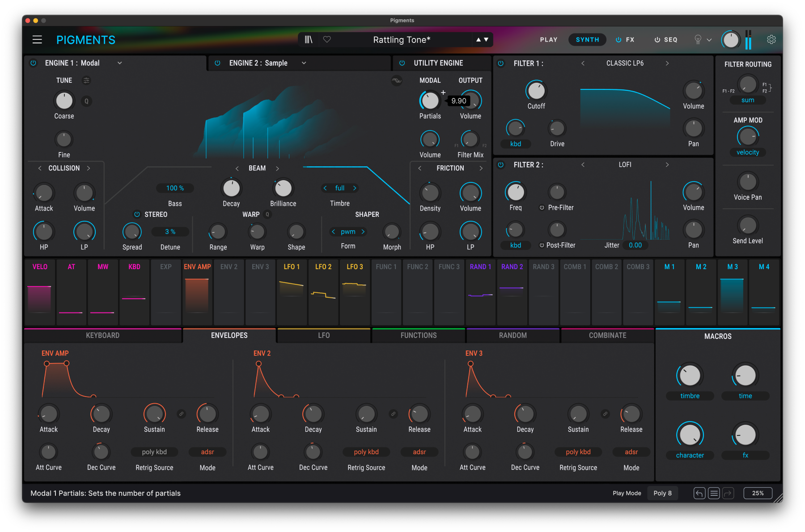The height and width of the screenshot is (532, 805).
Task: Switch to the LFO tab
Action: click(x=323, y=335)
